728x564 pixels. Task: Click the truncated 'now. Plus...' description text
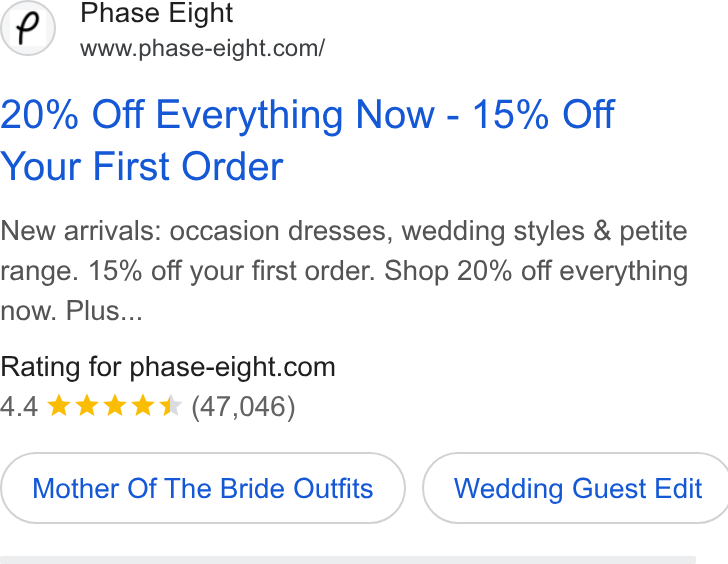(71, 311)
